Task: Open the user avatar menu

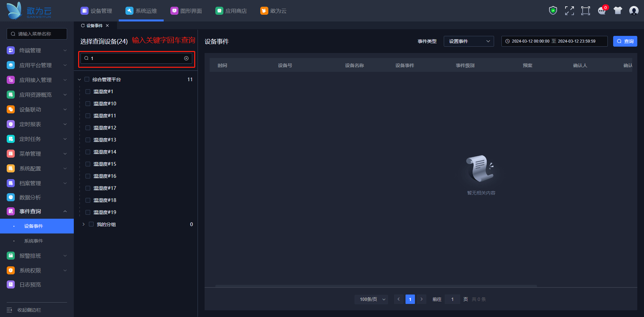Action: click(634, 11)
